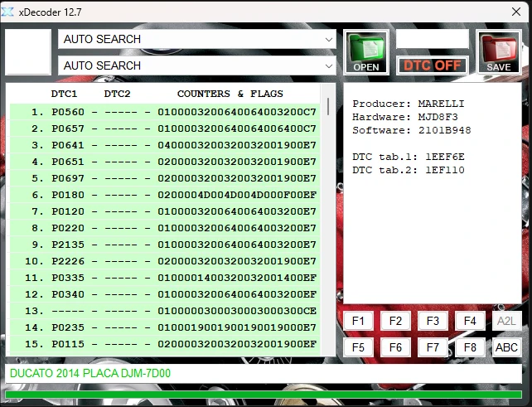This screenshot has width=532, height=407.
Task: Select row 4 with DTC P0651
Action: tap(165, 162)
